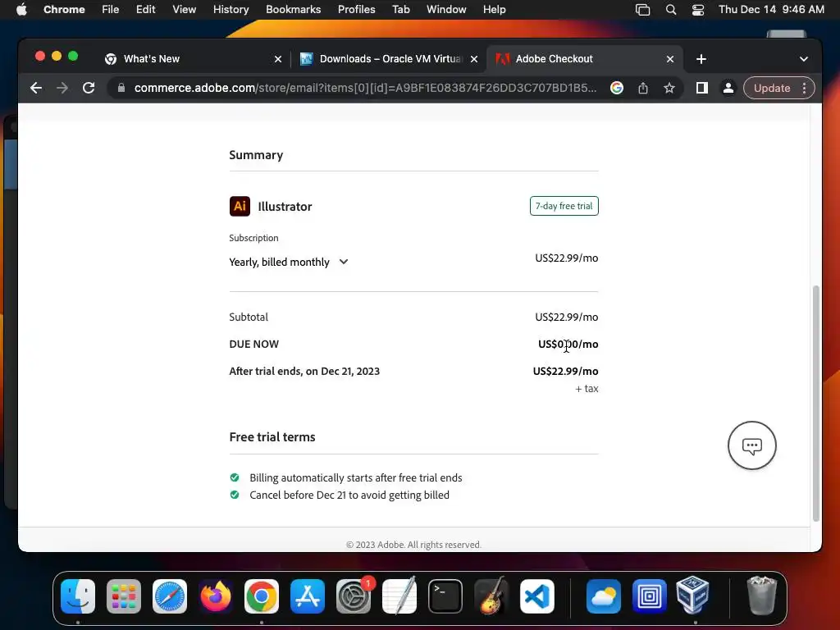The height and width of the screenshot is (630, 840).
Task: Open the Apple menu
Action: [x=21, y=10]
